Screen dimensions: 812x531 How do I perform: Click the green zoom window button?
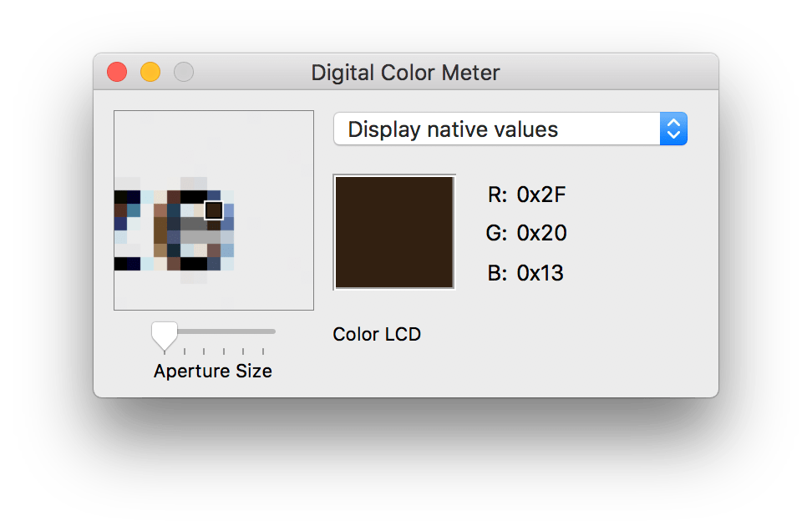tap(183, 72)
